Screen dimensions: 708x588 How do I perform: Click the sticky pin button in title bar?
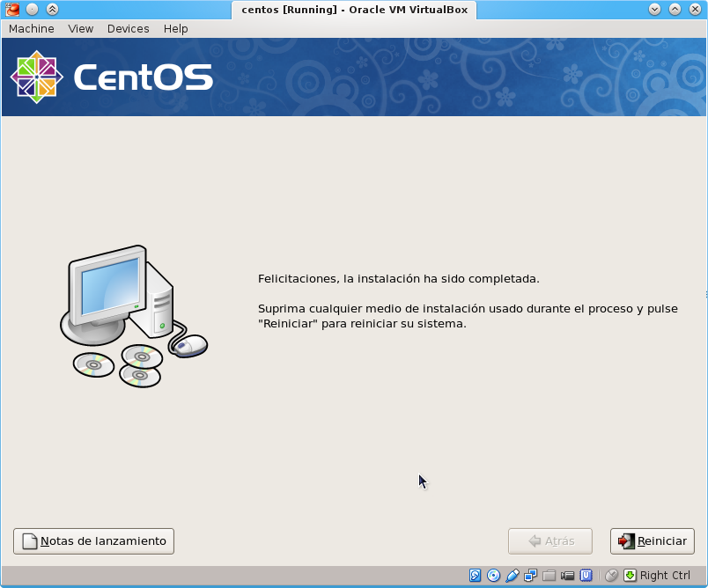click(x=32, y=9)
